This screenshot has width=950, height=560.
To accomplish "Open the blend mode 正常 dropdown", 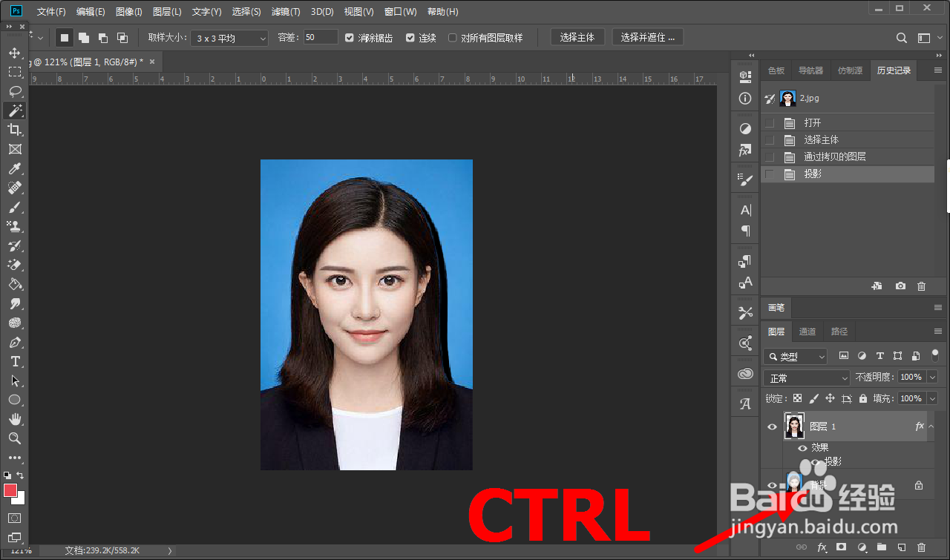I will coord(807,378).
